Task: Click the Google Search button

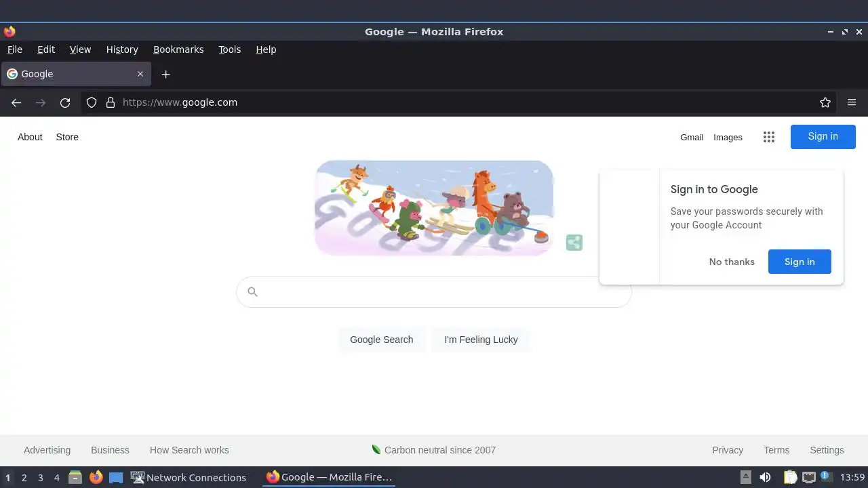Action: pos(382,340)
